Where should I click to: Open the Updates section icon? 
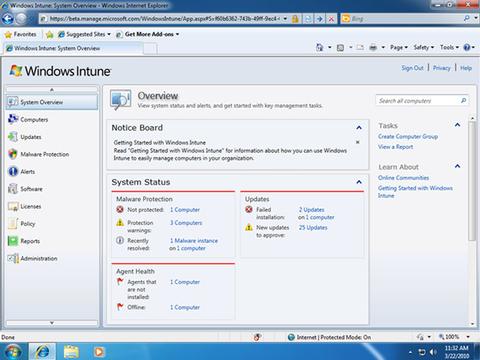(x=13, y=137)
